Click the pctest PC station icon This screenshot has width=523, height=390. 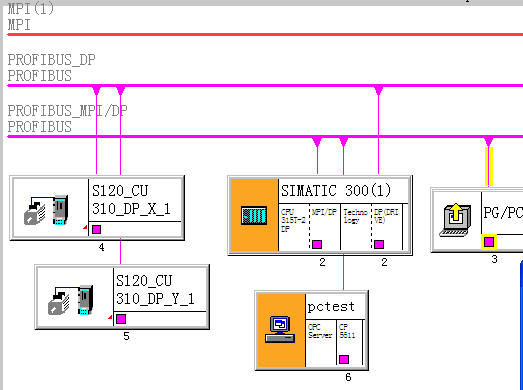(x=280, y=330)
